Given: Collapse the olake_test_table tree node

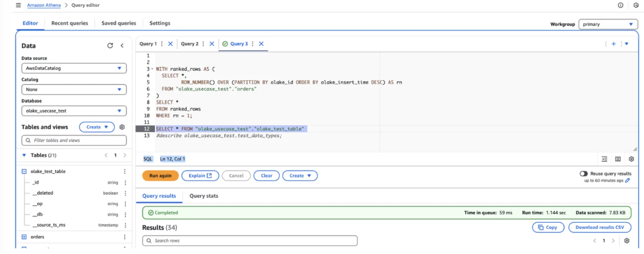Looking at the screenshot, I should pos(24,171).
